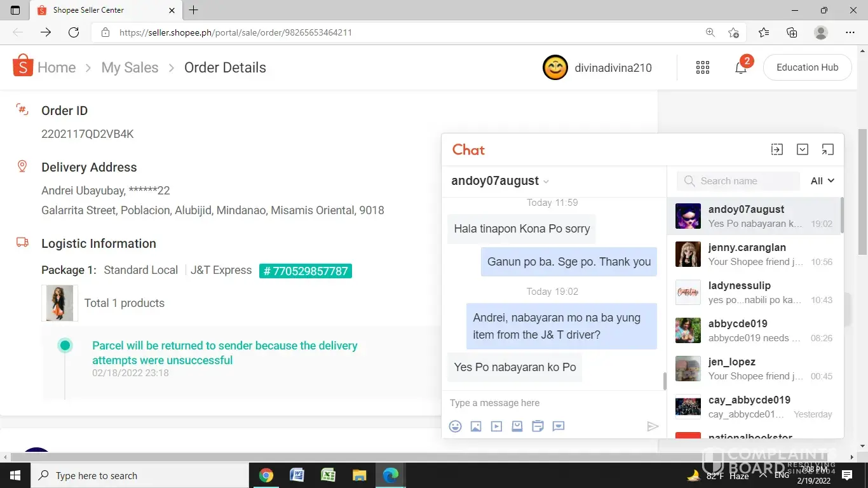Open Microsoft Excel from the taskbar
Viewport: 868px width, 488px height.
coord(328,475)
